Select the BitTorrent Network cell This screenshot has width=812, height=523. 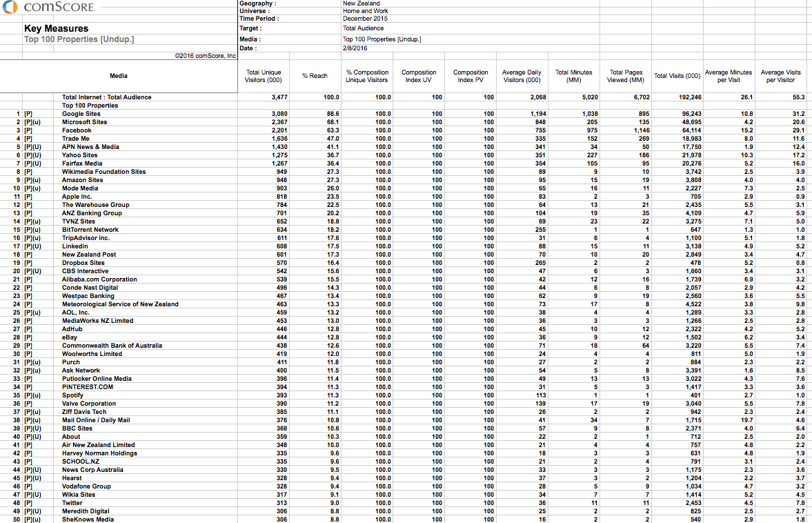[90, 230]
